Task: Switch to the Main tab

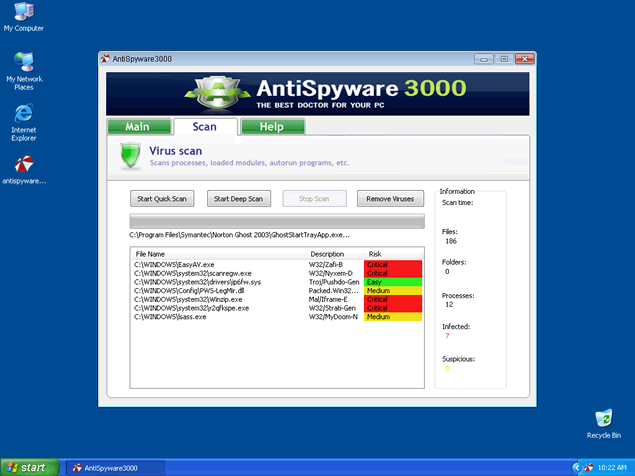Action: pyautogui.click(x=137, y=127)
